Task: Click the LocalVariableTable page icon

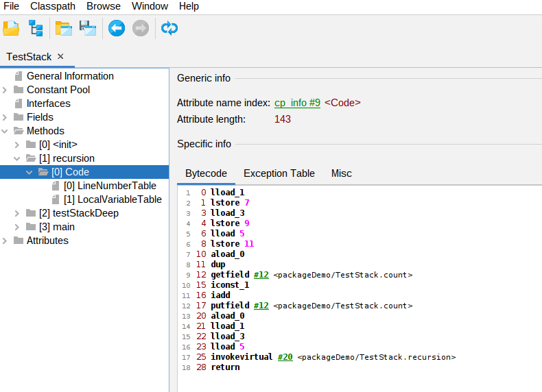Action: click(x=56, y=199)
